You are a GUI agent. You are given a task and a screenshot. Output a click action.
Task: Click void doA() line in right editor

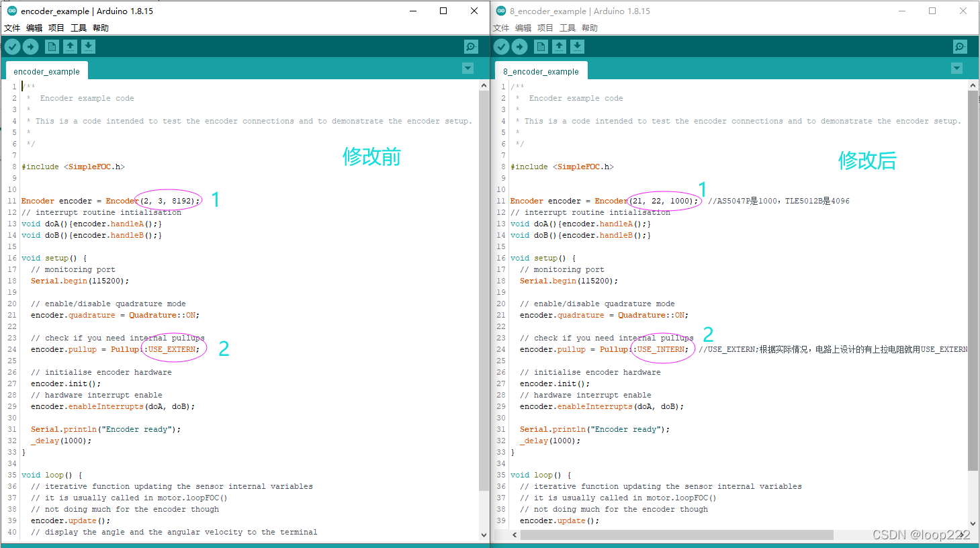pyautogui.click(x=580, y=224)
